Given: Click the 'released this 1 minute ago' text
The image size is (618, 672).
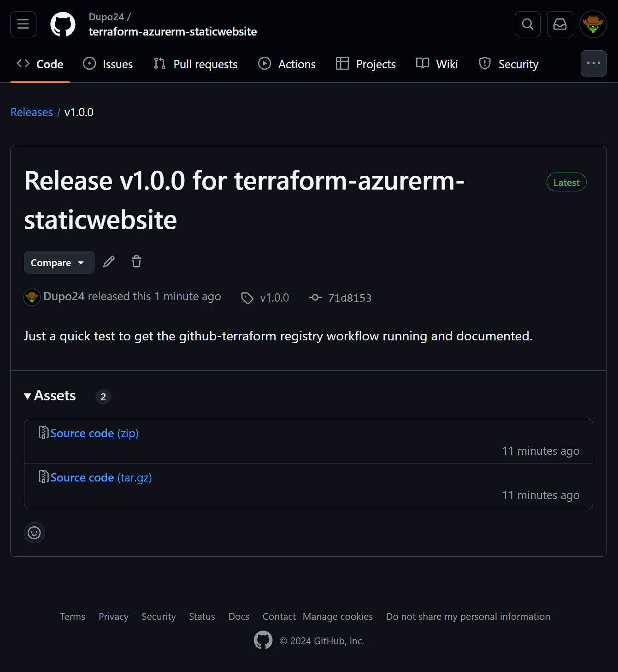Looking at the screenshot, I should [154, 297].
